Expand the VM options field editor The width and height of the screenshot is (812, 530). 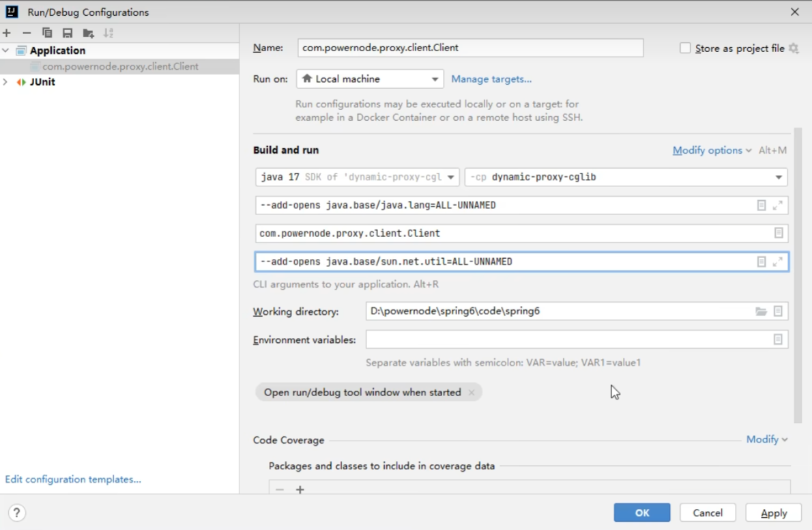[777, 206]
